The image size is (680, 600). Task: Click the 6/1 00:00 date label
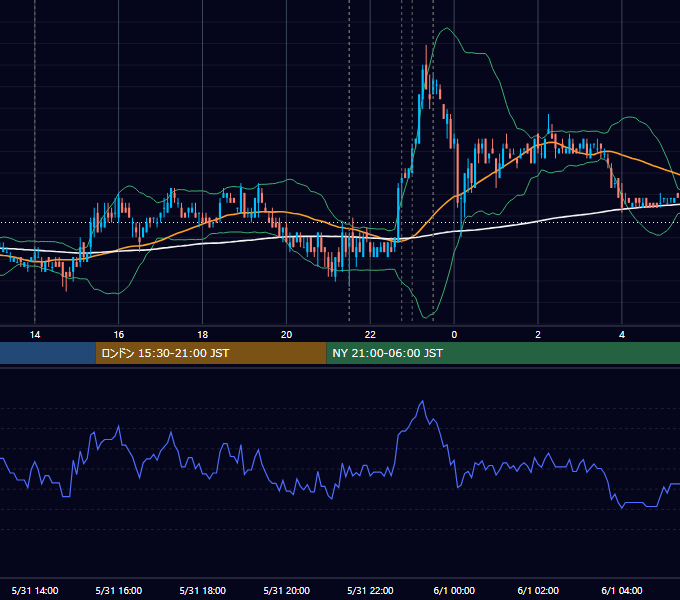tap(454, 590)
